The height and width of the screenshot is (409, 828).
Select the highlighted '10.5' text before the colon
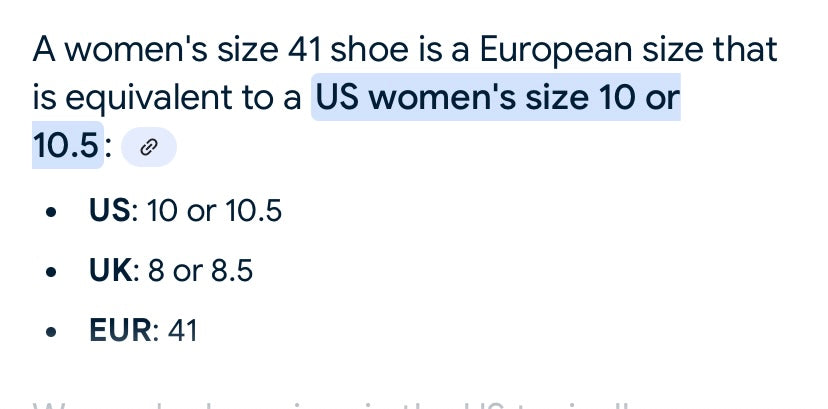65,145
